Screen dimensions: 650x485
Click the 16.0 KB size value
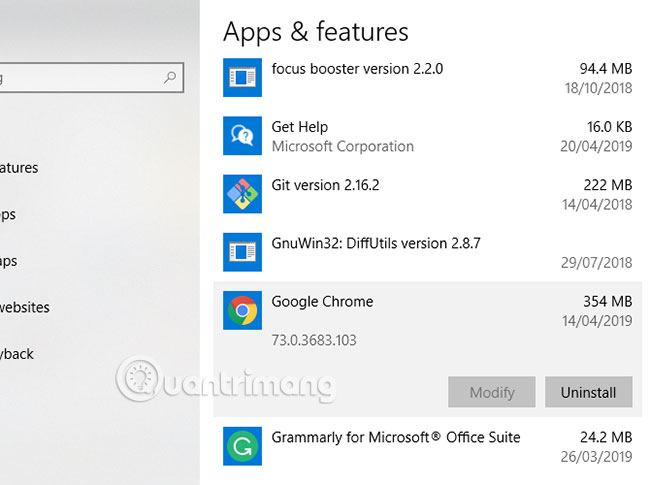pyautogui.click(x=609, y=127)
